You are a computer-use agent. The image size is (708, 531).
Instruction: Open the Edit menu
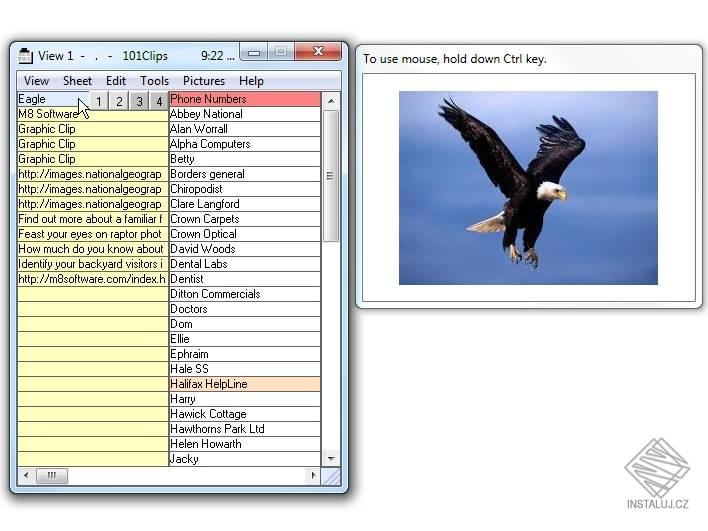click(x=116, y=81)
